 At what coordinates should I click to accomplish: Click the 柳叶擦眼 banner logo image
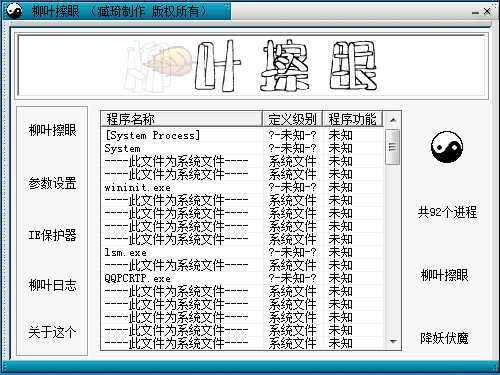pyautogui.click(x=251, y=66)
